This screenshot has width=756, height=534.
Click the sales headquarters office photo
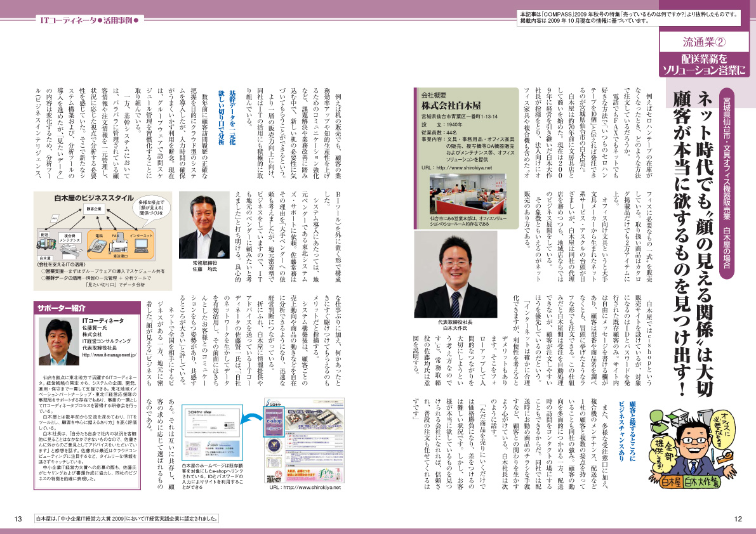point(468,193)
